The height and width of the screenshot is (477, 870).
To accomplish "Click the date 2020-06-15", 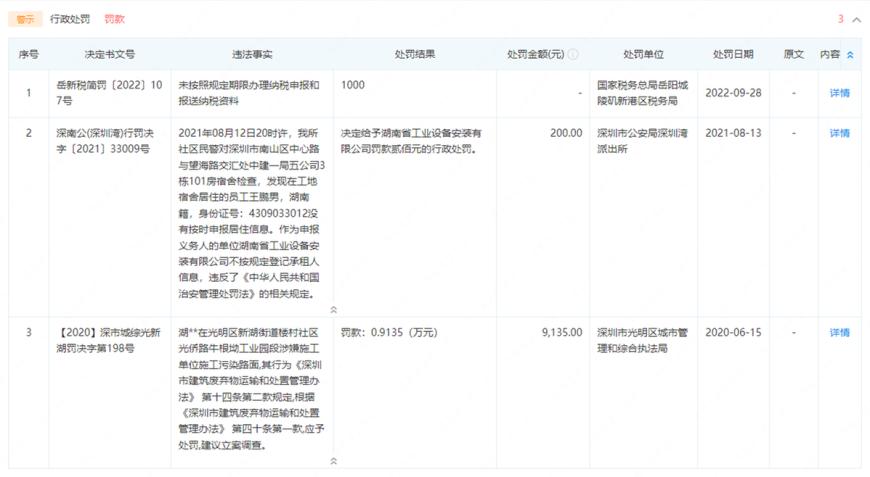I will point(733,332).
